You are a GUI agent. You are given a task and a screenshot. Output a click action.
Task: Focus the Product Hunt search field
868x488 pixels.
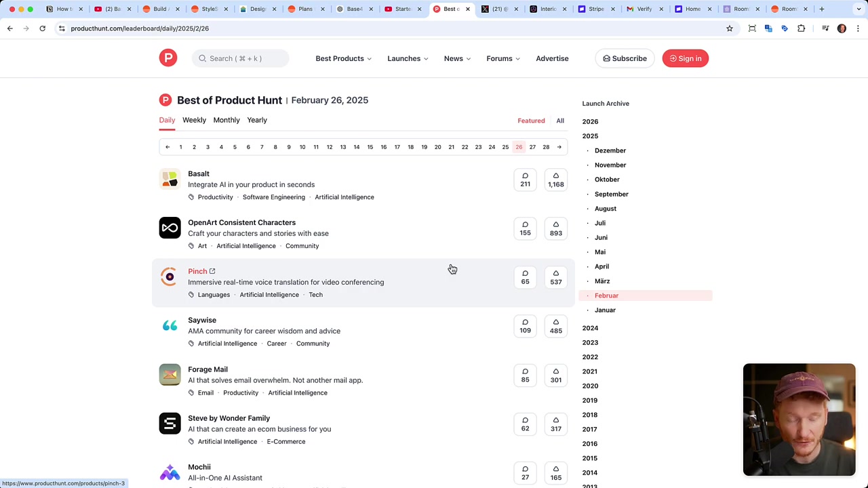(241, 58)
